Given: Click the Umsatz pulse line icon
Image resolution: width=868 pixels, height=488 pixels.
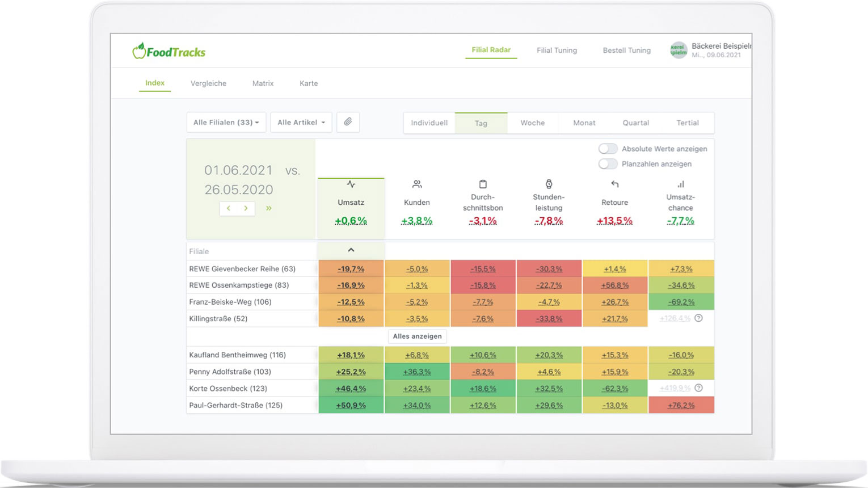Looking at the screenshot, I should coord(351,184).
